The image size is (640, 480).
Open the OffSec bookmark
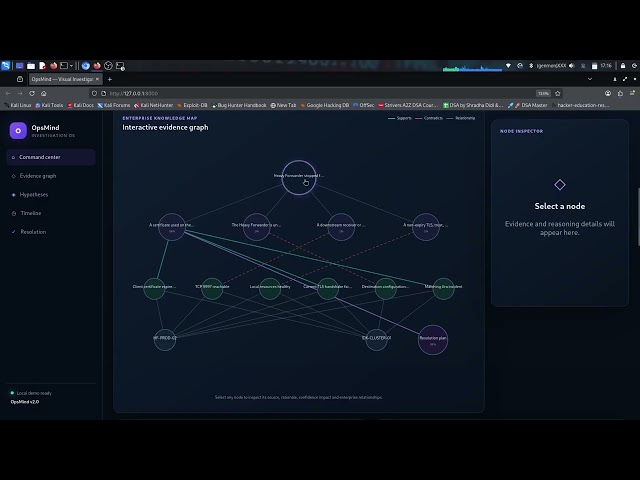point(364,105)
